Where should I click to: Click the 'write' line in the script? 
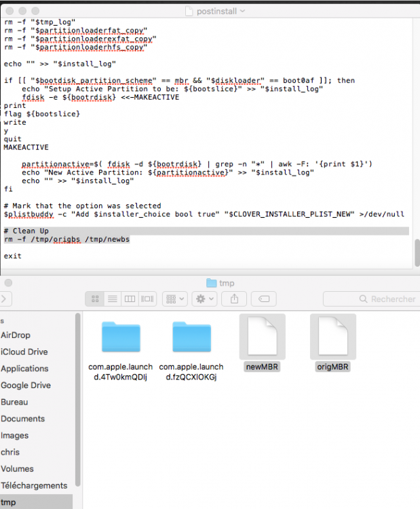tap(15, 122)
